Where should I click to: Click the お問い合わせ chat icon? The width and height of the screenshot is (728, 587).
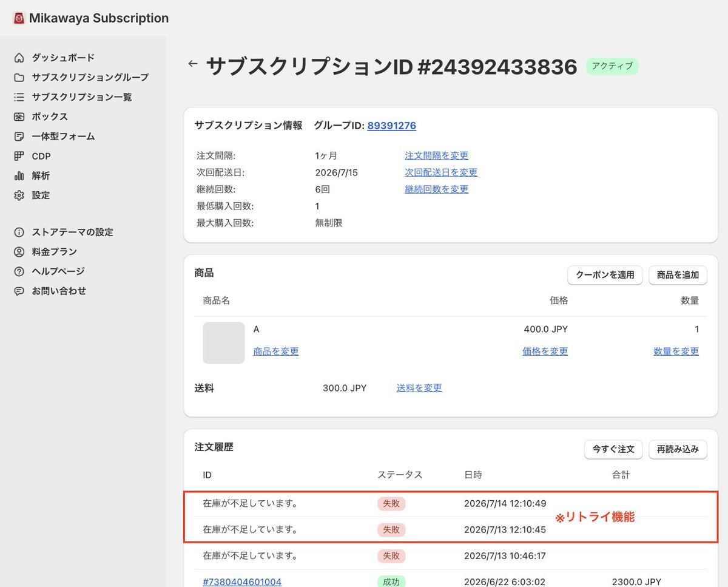[x=19, y=291]
